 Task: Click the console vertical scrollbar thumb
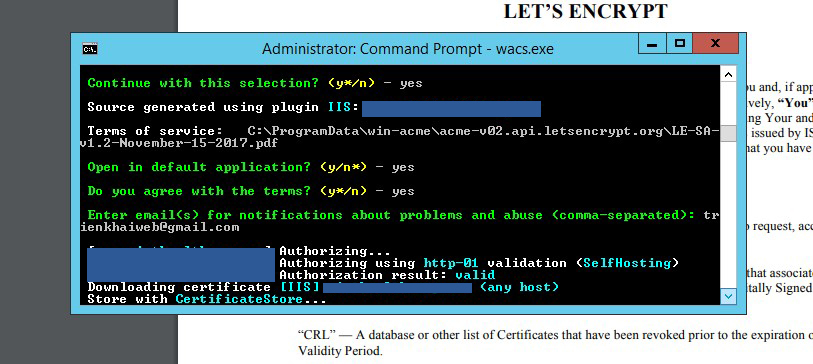coord(728,133)
